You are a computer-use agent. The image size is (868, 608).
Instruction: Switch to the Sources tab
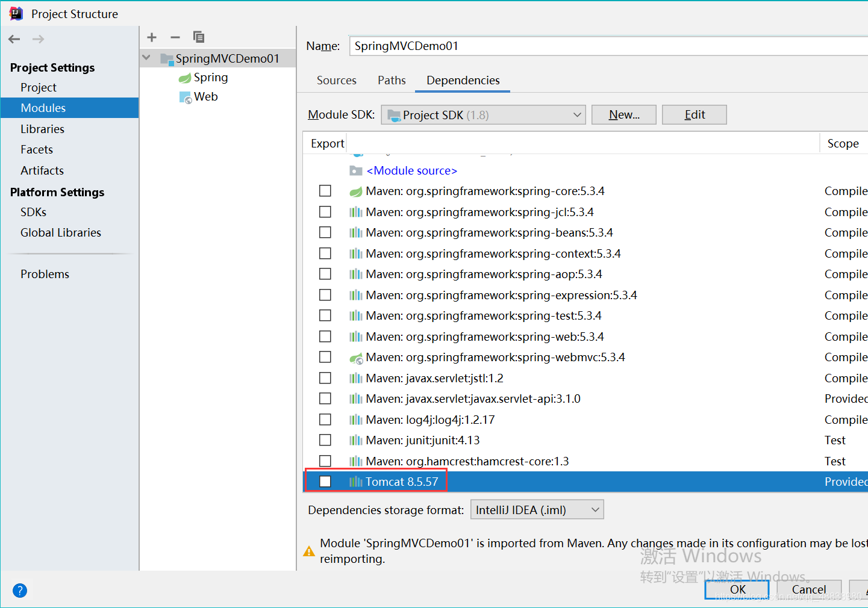tap(337, 80)
